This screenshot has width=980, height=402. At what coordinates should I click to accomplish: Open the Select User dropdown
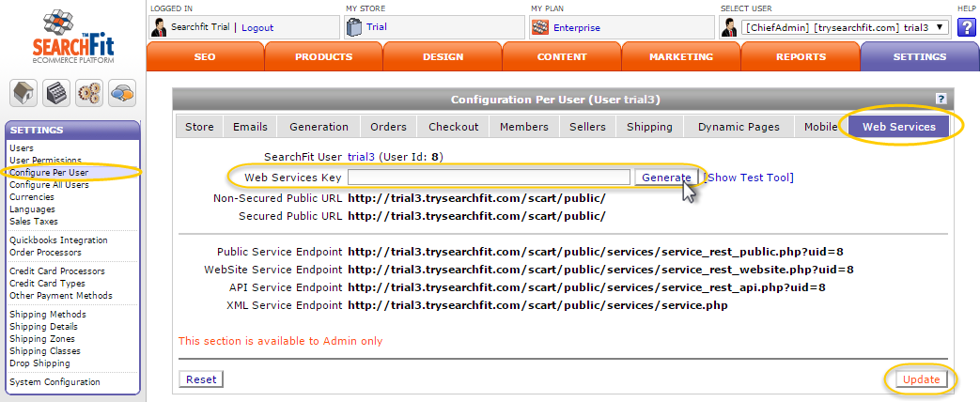click(845, 27)
